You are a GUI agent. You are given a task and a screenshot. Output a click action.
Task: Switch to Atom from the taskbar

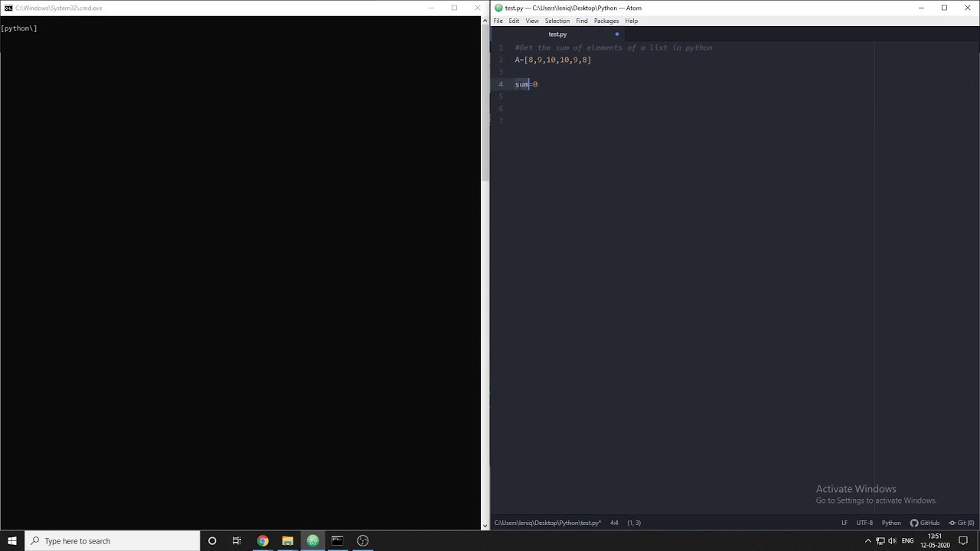(x=312, y=540)
